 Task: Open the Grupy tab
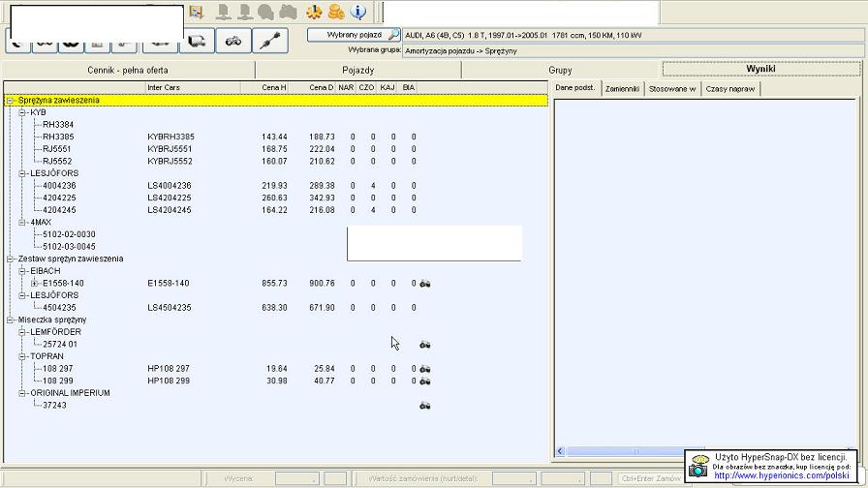point(560,71)
